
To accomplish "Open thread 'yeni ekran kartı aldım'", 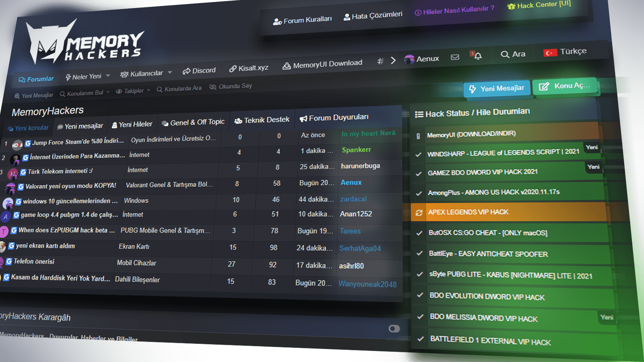I will click(x=45, y=246).
